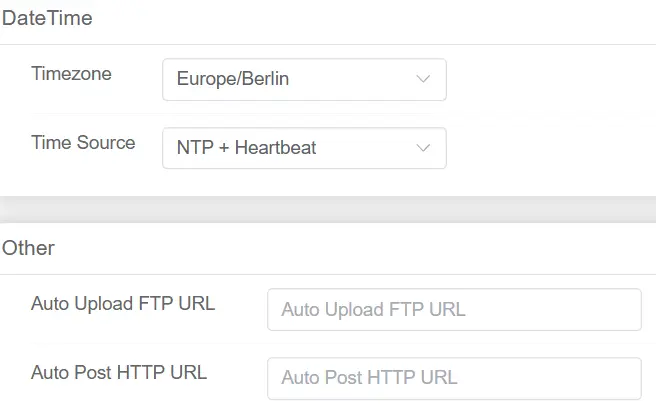Click the NTP + Heartbeat value text

(246, 148)
